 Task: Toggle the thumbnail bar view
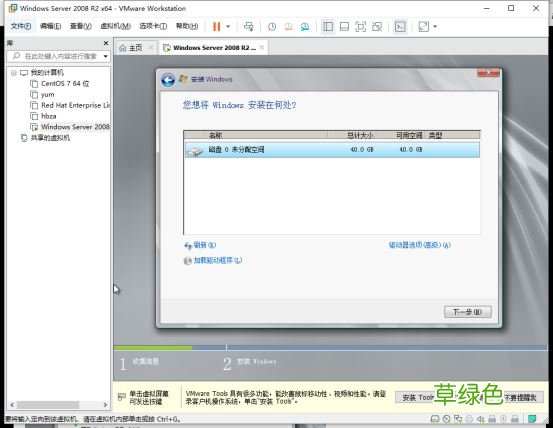tap(344, 26)
